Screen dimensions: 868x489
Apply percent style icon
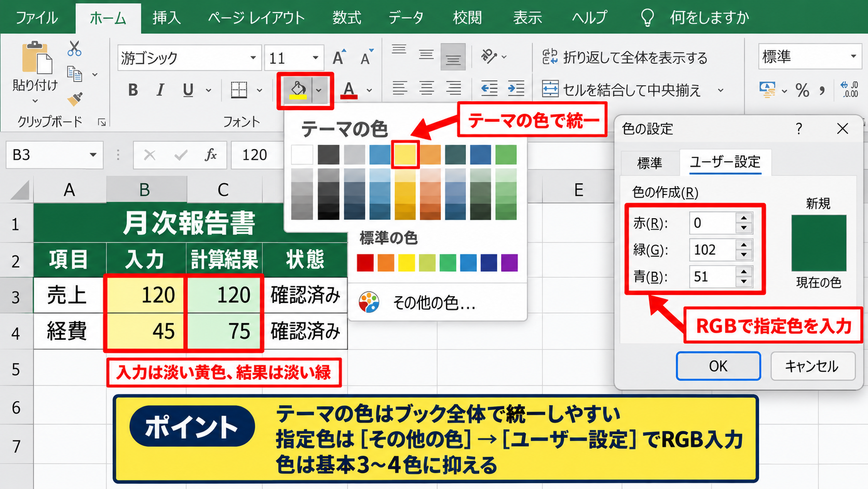[x=802, y=90]
